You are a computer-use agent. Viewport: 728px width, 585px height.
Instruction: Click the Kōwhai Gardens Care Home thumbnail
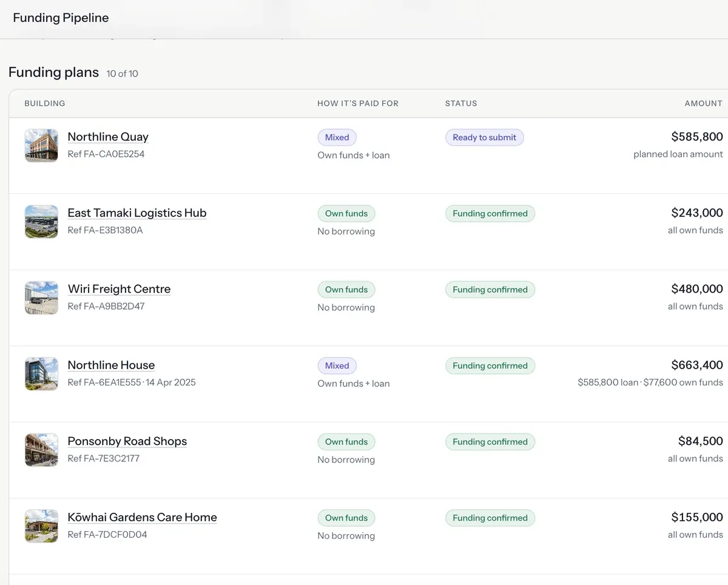(41, 526)
